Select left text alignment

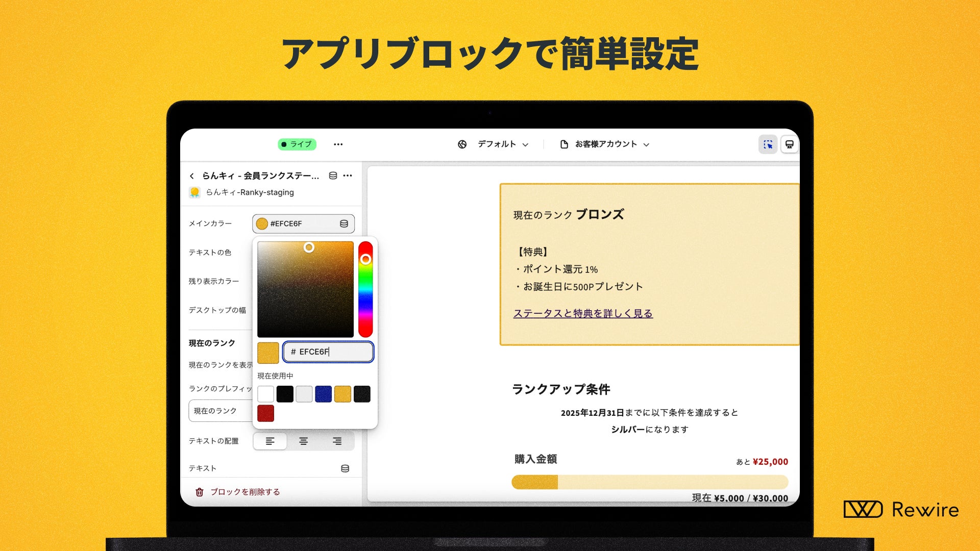click(270, 441)
